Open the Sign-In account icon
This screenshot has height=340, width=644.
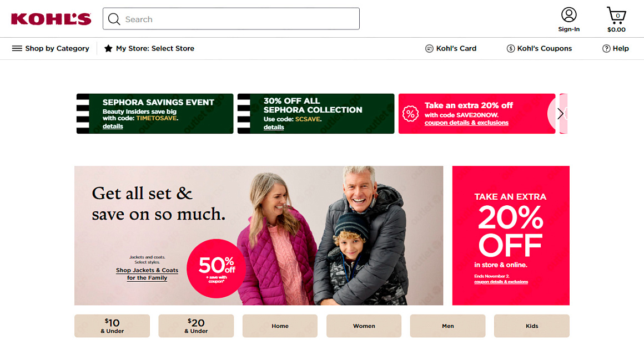pyautogui.click(x=569, y=15)
